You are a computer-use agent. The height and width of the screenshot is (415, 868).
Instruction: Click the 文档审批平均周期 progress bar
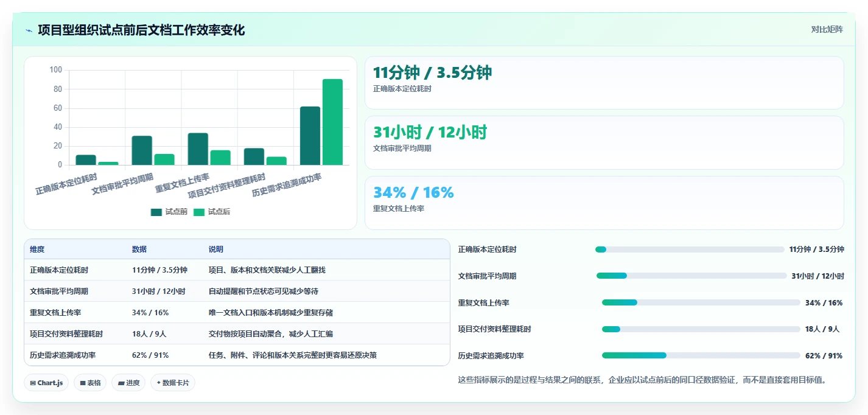point(691,276)
